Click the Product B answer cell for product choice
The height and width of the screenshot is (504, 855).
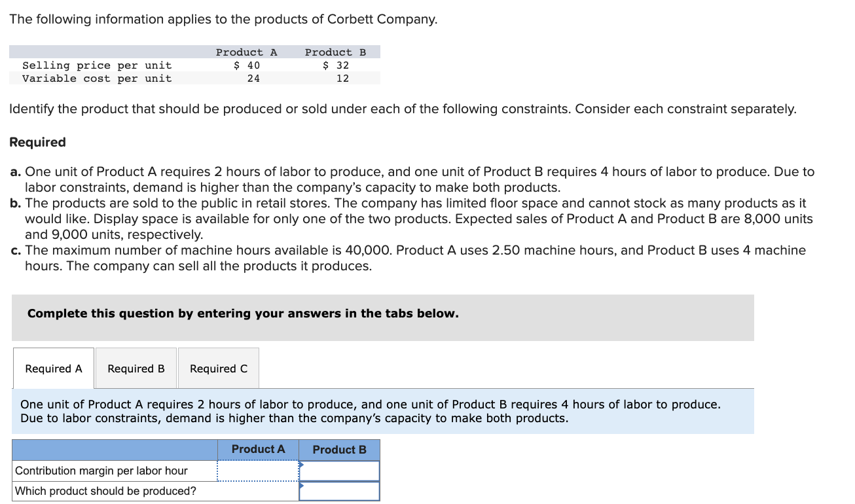(x=339, y=491)
